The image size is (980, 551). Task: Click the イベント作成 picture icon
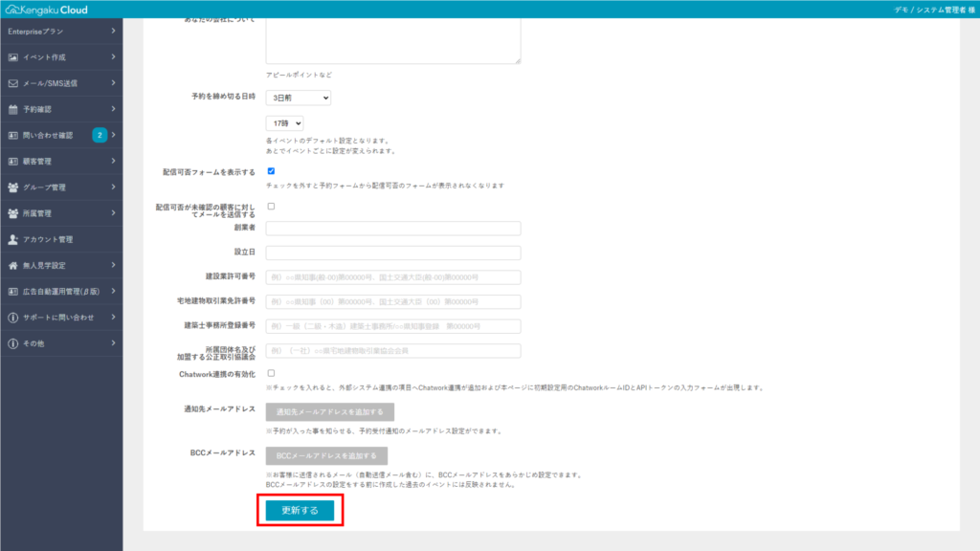(x=13, y=57)
